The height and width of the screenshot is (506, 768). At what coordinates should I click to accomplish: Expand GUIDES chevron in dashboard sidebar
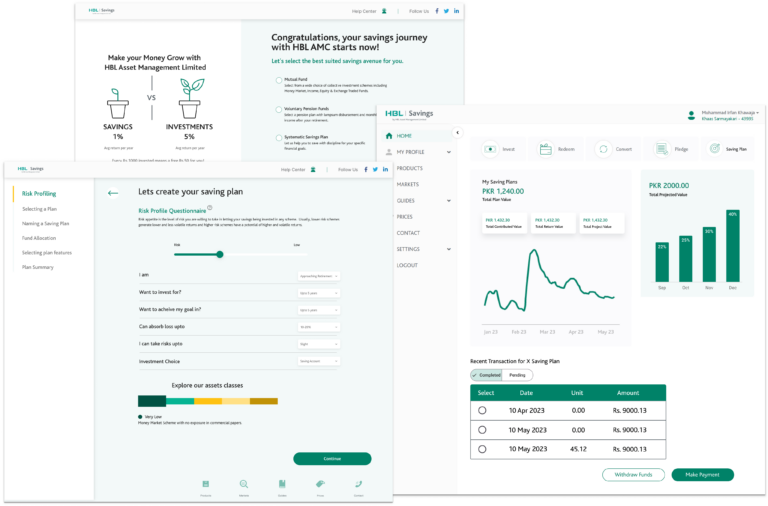[449, 201]
